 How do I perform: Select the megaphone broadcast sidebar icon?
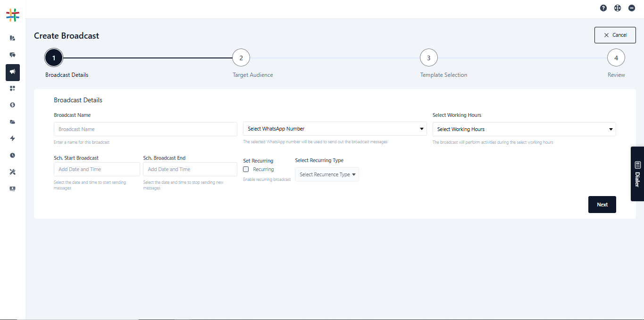click(13, 72)
